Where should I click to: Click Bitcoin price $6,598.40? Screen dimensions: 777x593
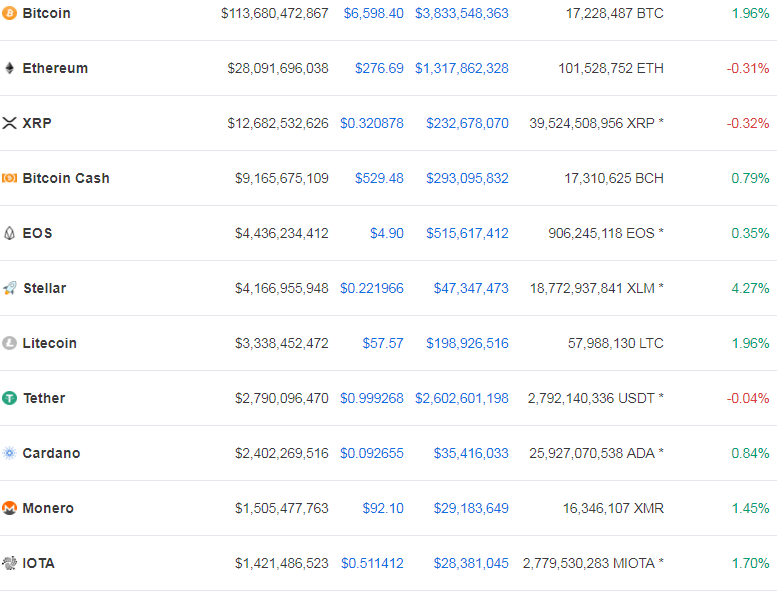click(374, 13)
